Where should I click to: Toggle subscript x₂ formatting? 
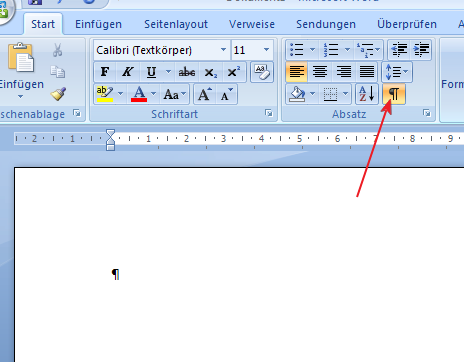pyautogui.click(x=211, y=72)
